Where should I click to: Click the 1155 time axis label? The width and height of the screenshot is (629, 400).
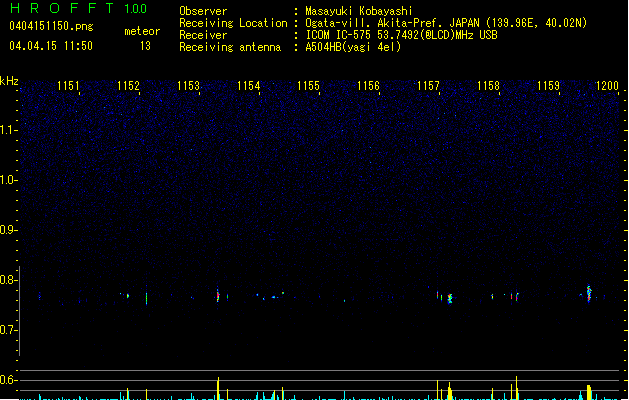308,85
